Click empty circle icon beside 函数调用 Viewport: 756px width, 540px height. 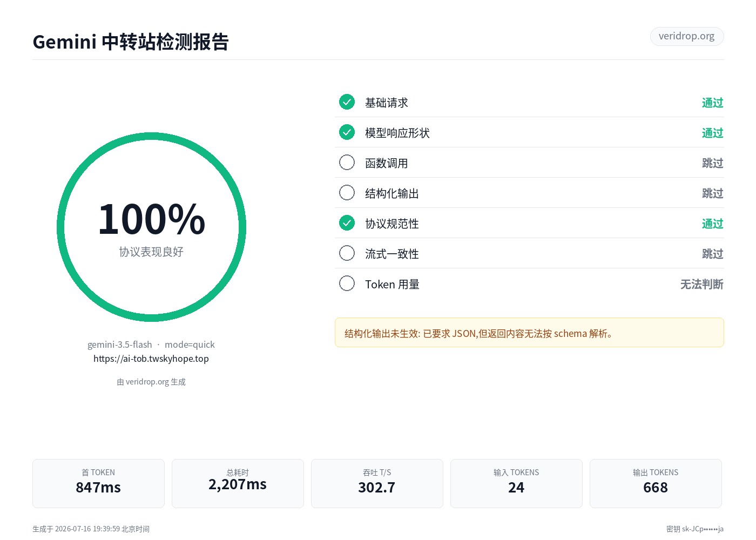[347, 163]
